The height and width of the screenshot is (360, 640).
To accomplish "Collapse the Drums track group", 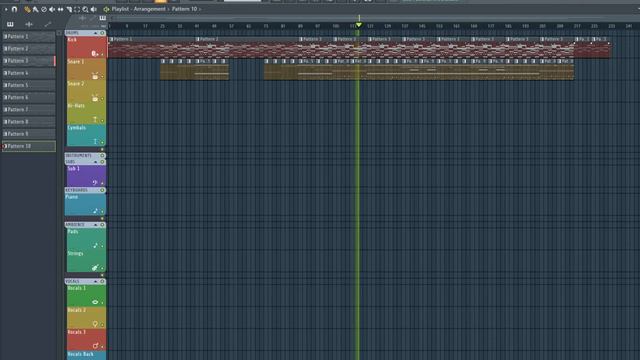I will point(96,33).
